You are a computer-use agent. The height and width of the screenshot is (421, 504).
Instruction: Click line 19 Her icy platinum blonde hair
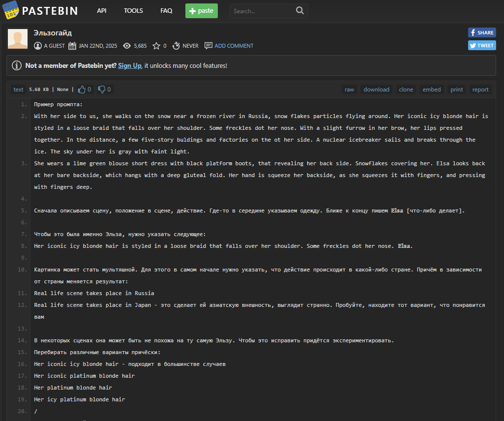(79, 399)
